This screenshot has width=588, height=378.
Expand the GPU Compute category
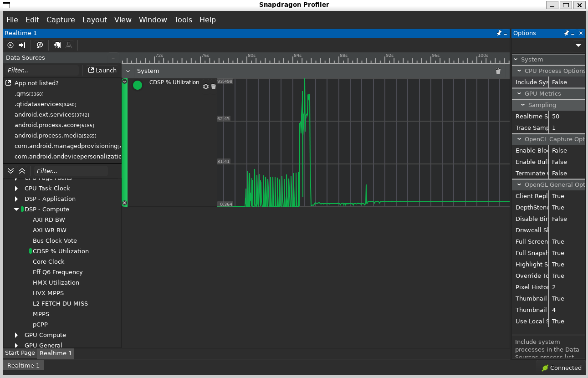tap(16, 335)
